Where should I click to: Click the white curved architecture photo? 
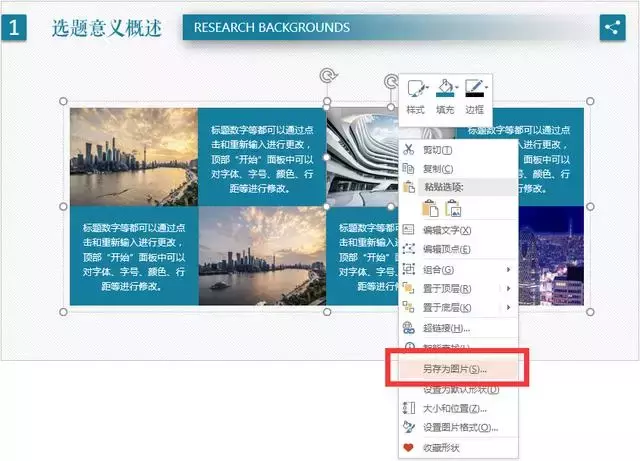click(362, 157)
